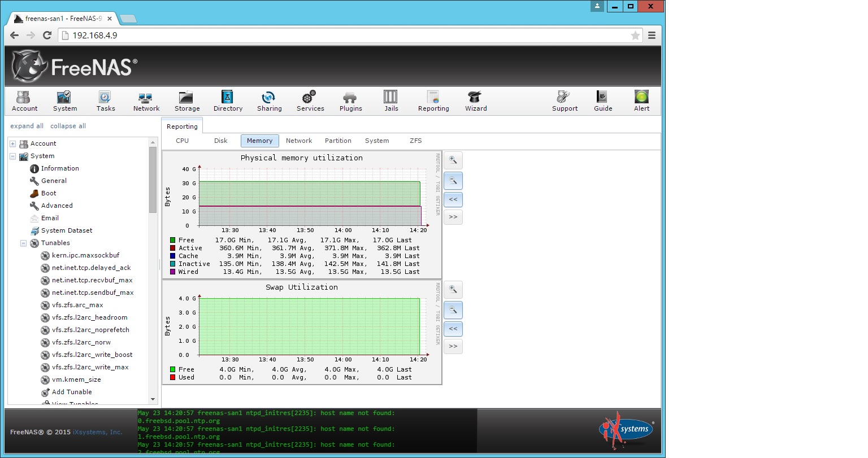Open the Tasks toolbar icon
This screenshot has height=458, width=868.
click(105, 101)
